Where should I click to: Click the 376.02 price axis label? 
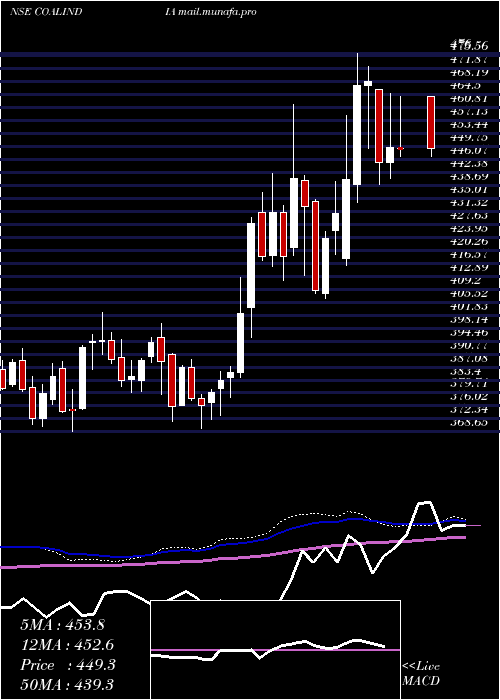click(x=469, y=396)
